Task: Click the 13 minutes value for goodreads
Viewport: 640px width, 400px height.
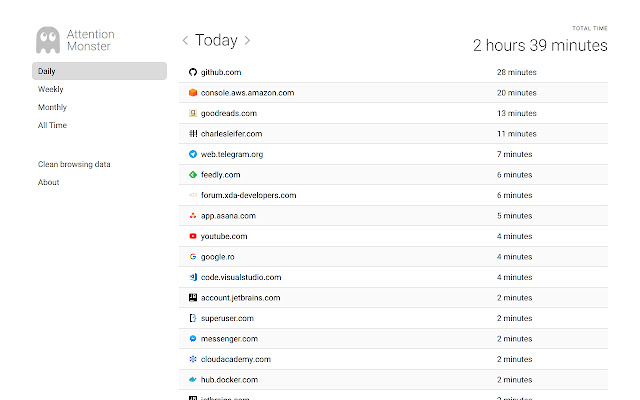Action: tap(517, 113)
